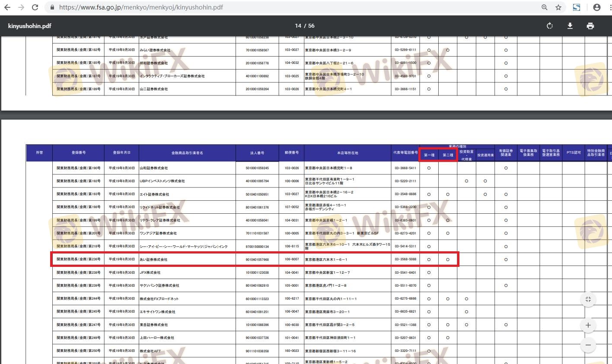
Task: Bookmark this page with the star icon
Action: [558, 7]
